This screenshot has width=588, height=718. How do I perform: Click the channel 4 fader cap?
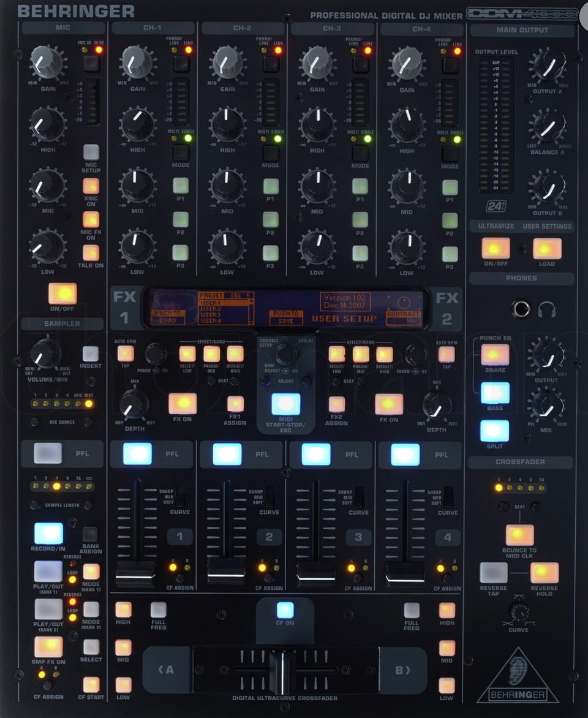405,575
